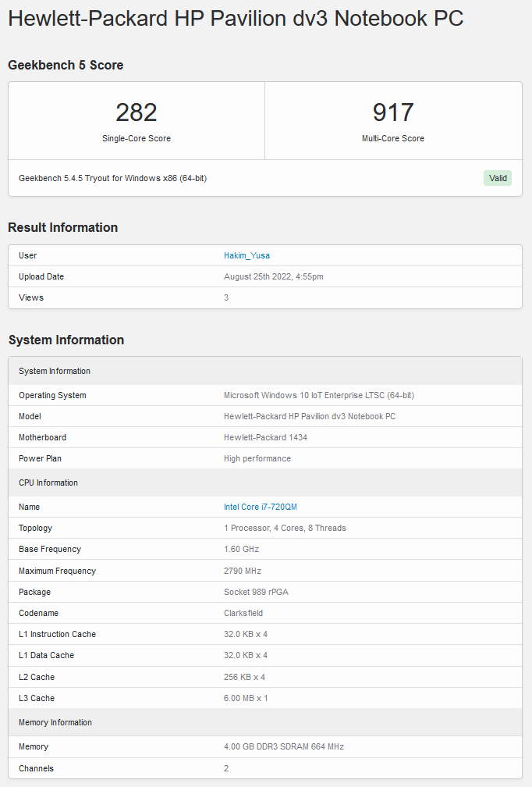Click the Package label

pos(34,593)
